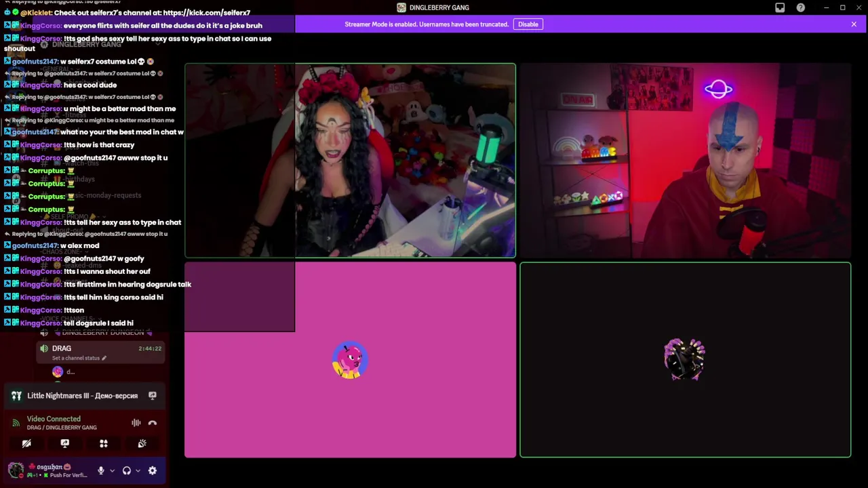This screenshot has height=488, width=868.
Task: Open User Settings gear
Action: coord(153,470)
